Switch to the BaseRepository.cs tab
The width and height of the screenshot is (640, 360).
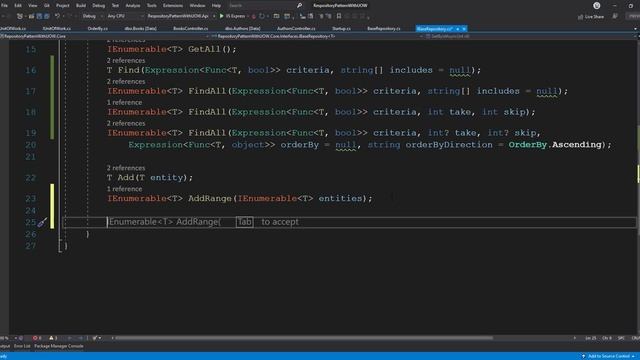tap(384, 29)
